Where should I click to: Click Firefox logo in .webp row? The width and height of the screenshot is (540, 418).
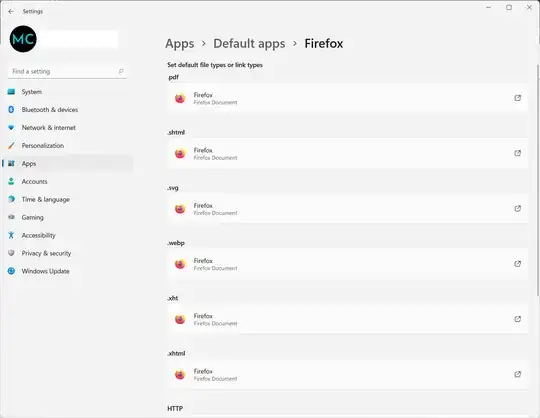pos(180,264)
